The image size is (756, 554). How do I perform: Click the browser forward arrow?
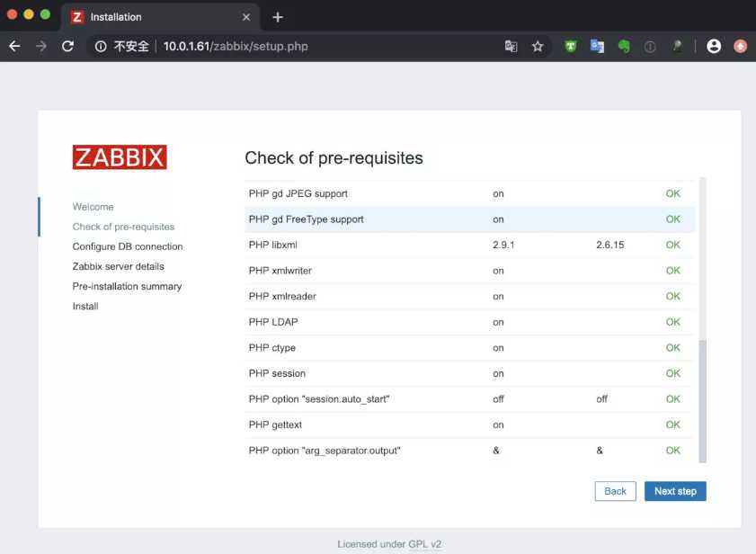pyautogui.click(x=41, y=47)
